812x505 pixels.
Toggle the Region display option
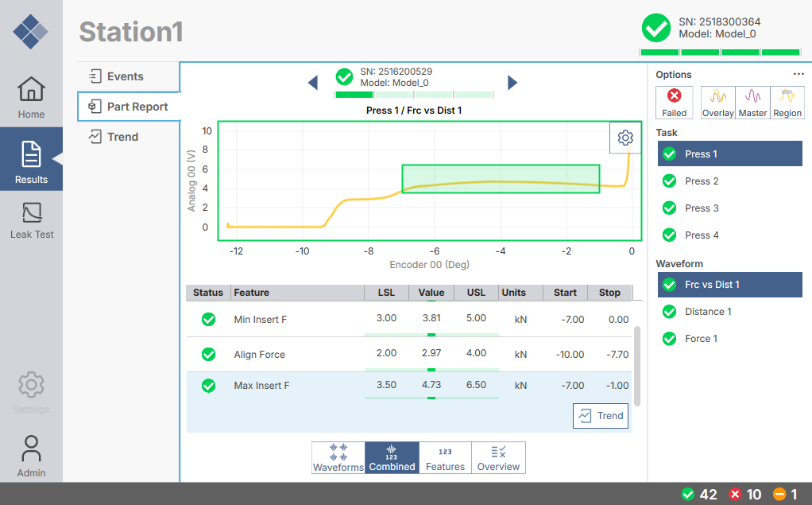point(787,103)
